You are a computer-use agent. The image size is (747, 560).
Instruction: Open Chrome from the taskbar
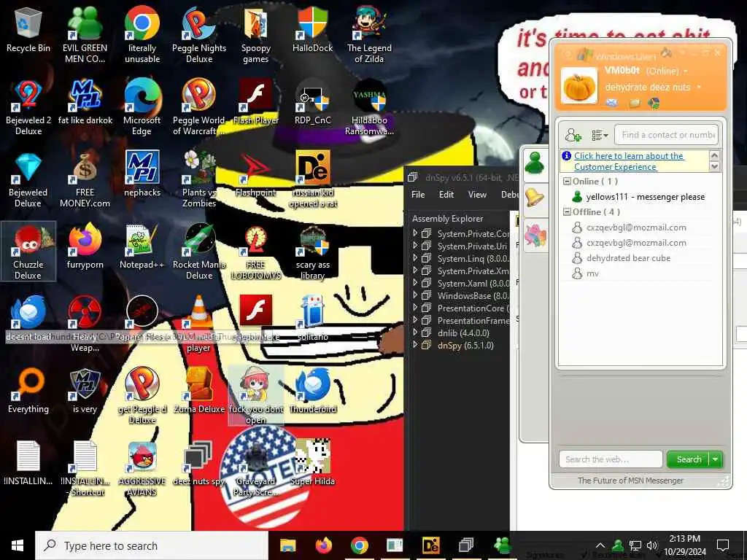pos(359,545)
